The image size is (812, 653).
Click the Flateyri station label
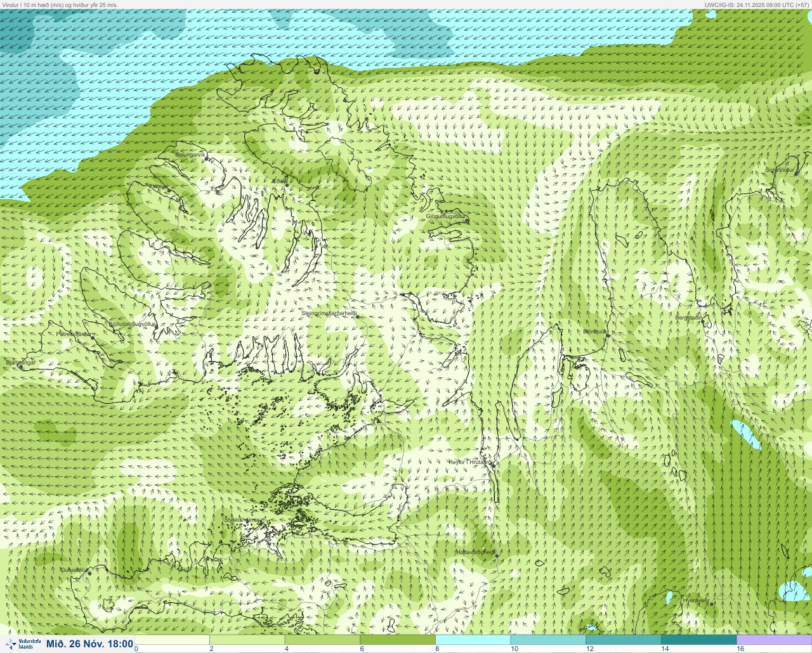(x=158, y=186)
